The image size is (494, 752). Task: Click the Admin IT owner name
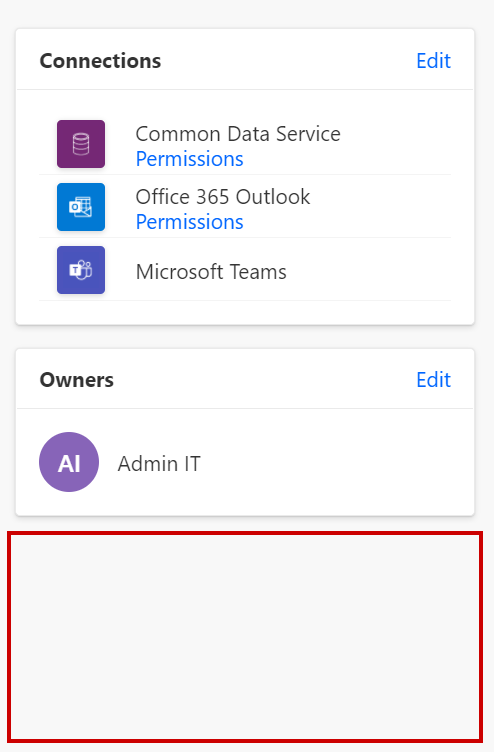pyautogui.click(x=159, y=464)
